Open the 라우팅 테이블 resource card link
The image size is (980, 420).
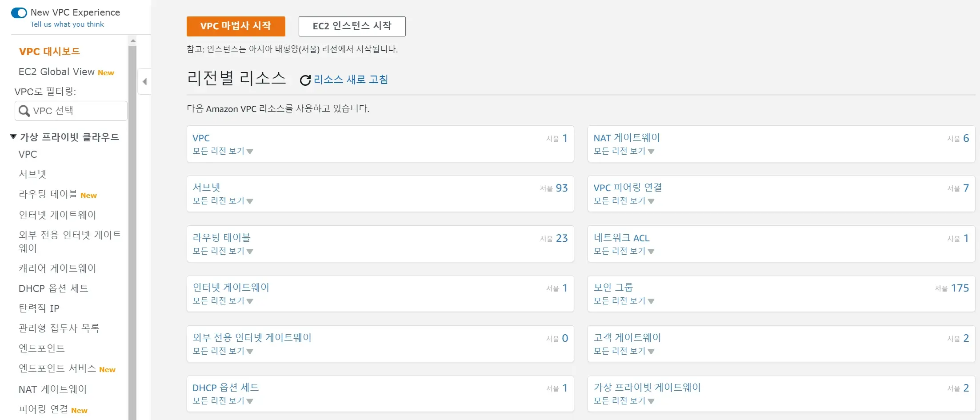coord(221,238)
